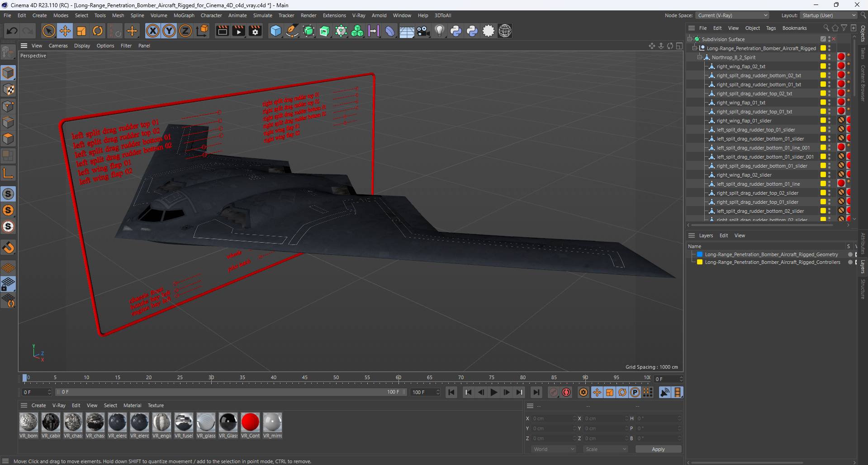Add a Cube primitive object
Viewport: 868px width, 465px height.
coord(275,31)
